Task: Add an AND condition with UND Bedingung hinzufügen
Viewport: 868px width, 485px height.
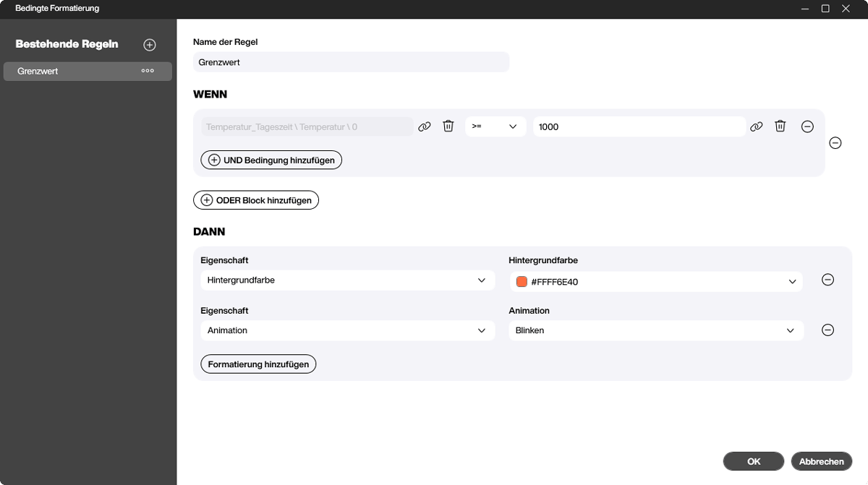Action: [271, 160]
